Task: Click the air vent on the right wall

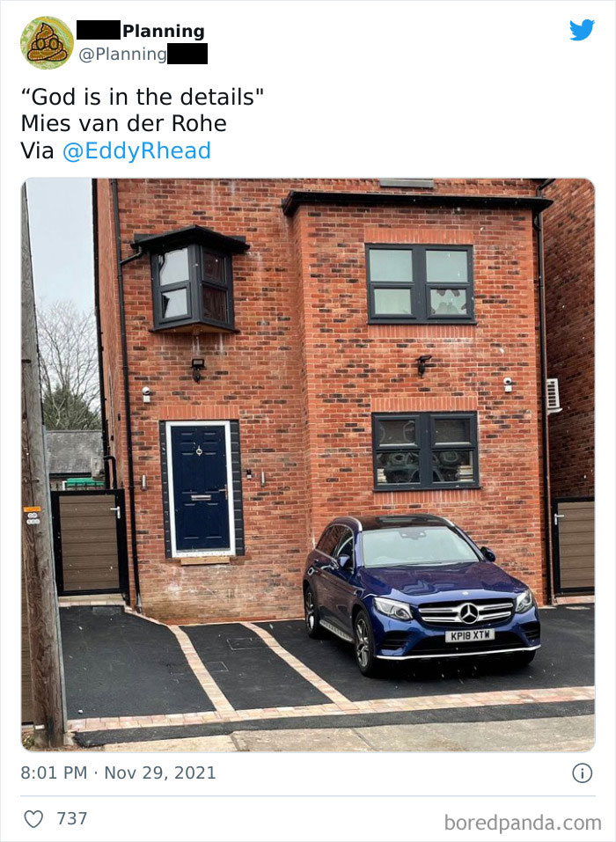Action: click(554, 395)
